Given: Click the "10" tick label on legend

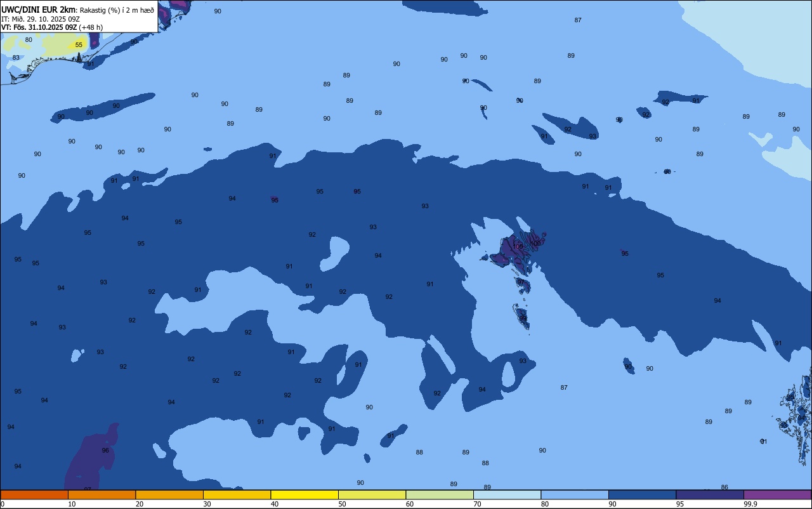Looking at the screenshot, I should 72,504.
